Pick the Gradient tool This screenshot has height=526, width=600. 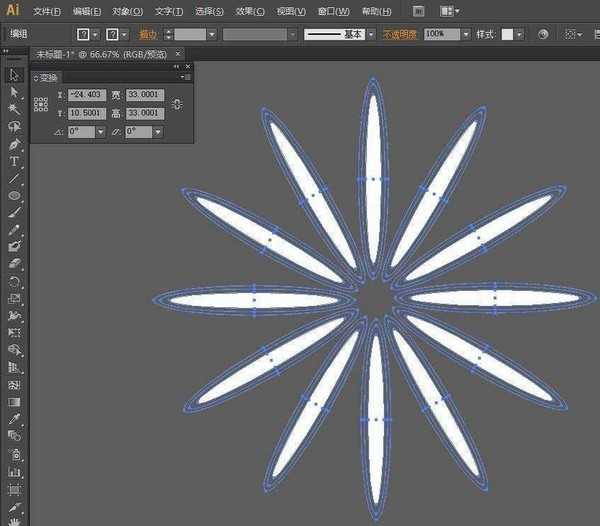(x=14, y=402)
